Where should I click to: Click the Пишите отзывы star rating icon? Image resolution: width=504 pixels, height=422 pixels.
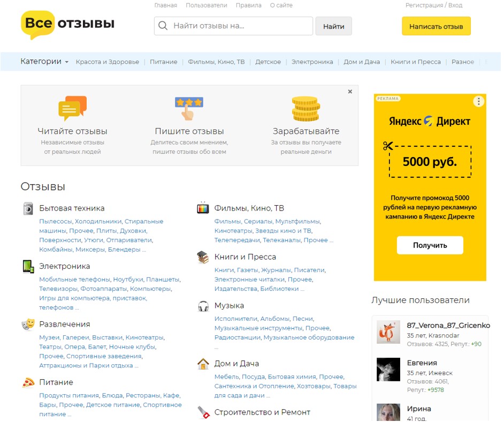point(189,108)
